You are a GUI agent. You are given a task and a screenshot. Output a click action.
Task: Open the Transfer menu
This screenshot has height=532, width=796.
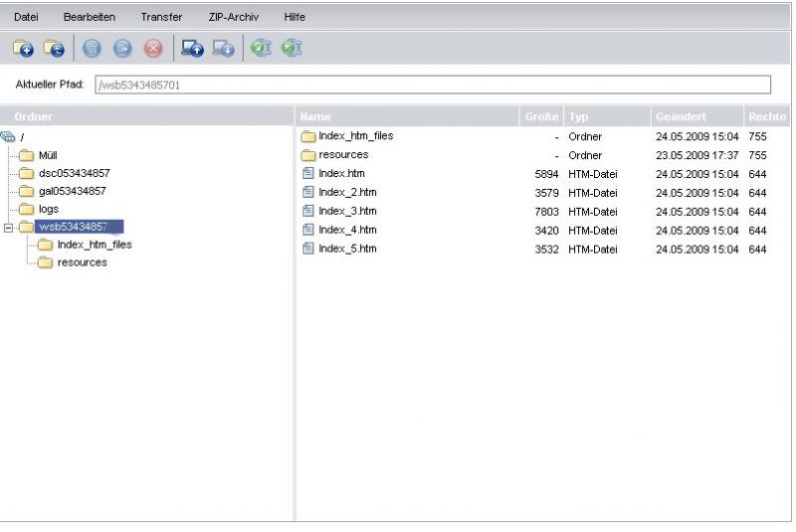[161, 17]
